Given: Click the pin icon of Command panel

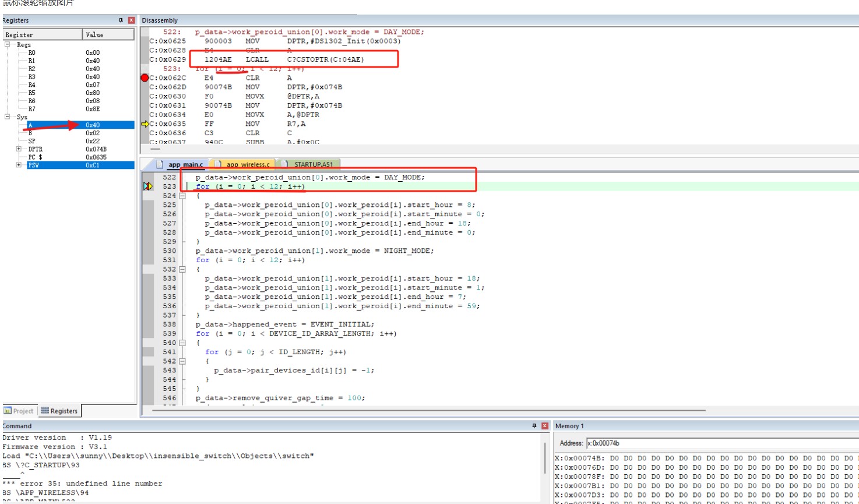Looking at the screenshot, I should pos(534,426).
